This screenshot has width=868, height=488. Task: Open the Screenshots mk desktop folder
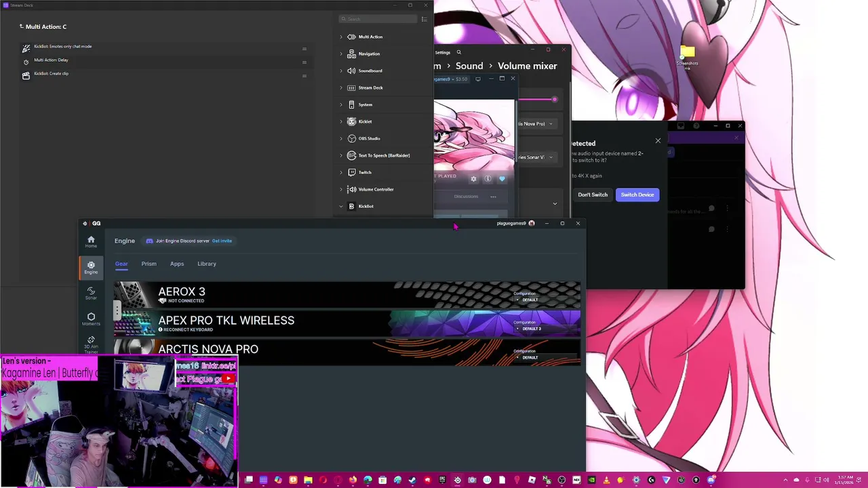pyautogui.click(x=687, y=58)
